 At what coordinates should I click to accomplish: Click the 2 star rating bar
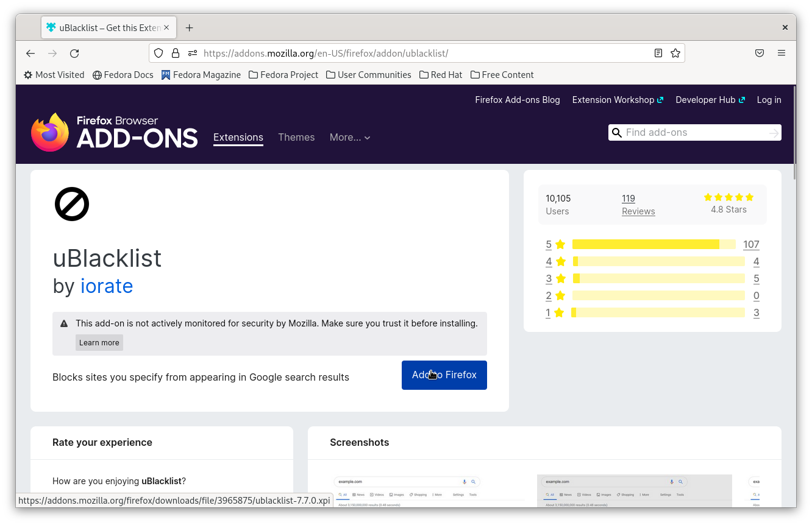point(658,295)
